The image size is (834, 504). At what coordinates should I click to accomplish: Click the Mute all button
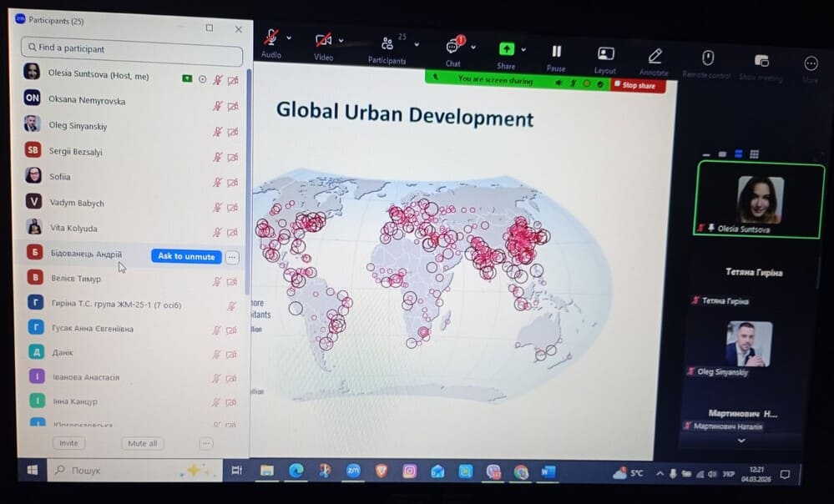pyautogui.click(x=142, y=443)
